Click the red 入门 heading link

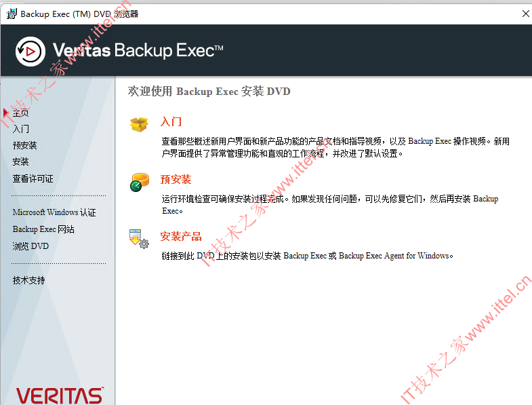point(171,121)
